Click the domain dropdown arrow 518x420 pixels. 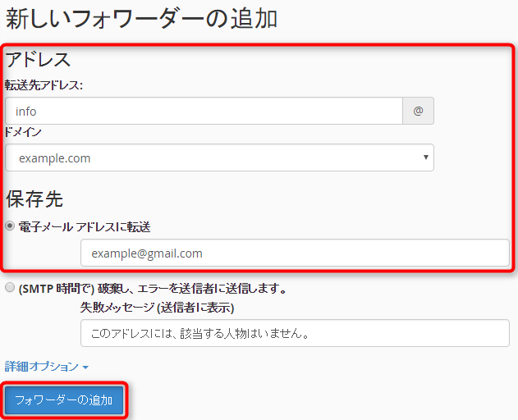pos(425,157)
